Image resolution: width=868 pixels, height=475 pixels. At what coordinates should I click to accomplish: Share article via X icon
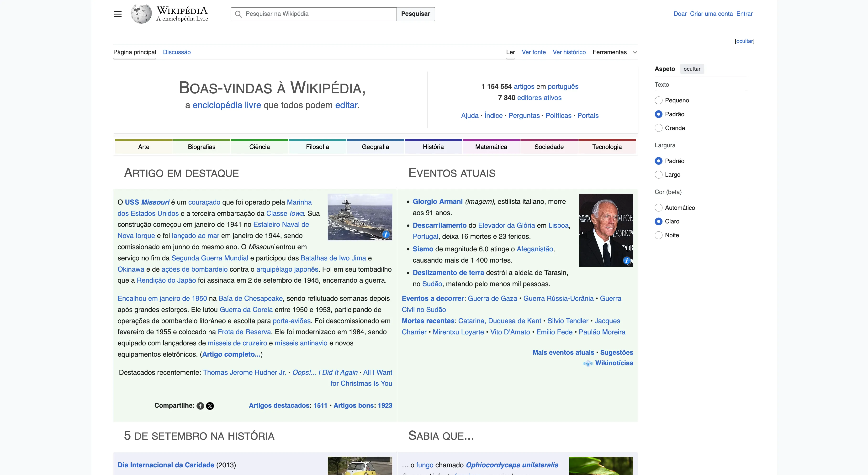coord(210,406)
